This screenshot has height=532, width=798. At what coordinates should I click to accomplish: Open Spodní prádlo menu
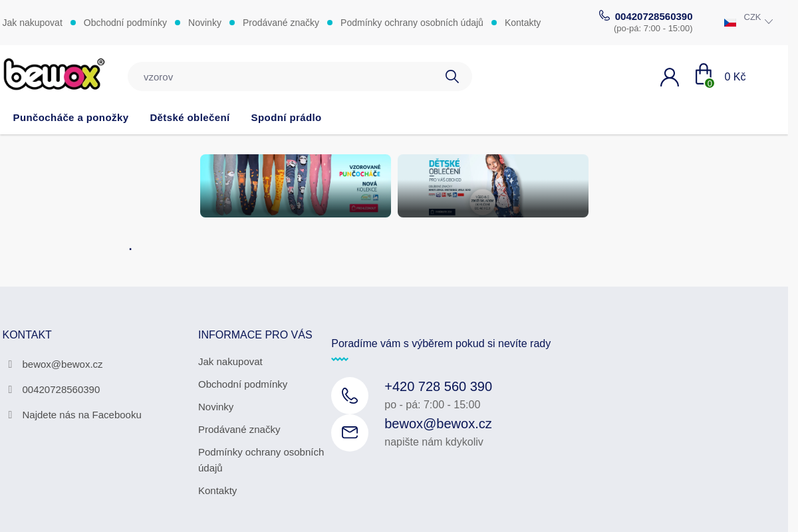[x=286, y=118]
